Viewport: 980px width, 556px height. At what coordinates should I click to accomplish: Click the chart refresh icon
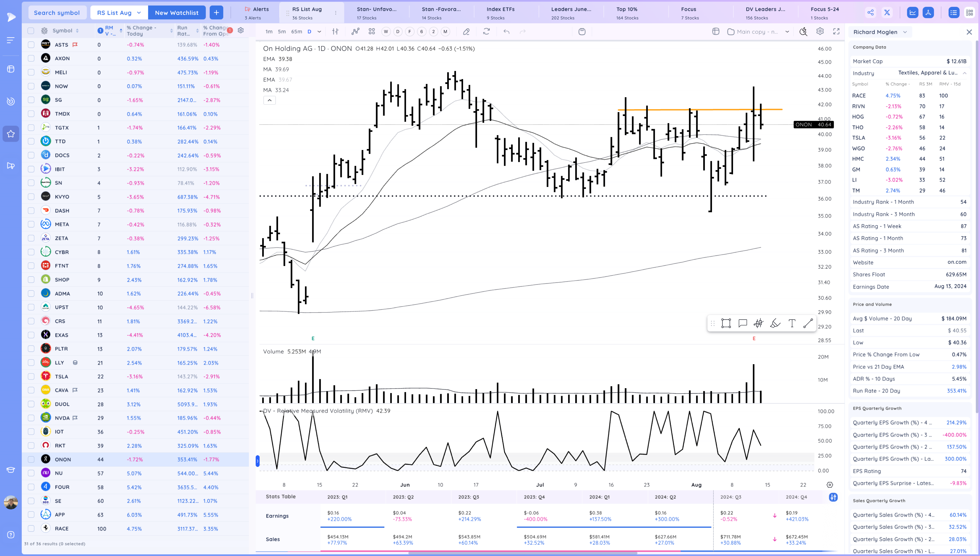coord(486,32)
